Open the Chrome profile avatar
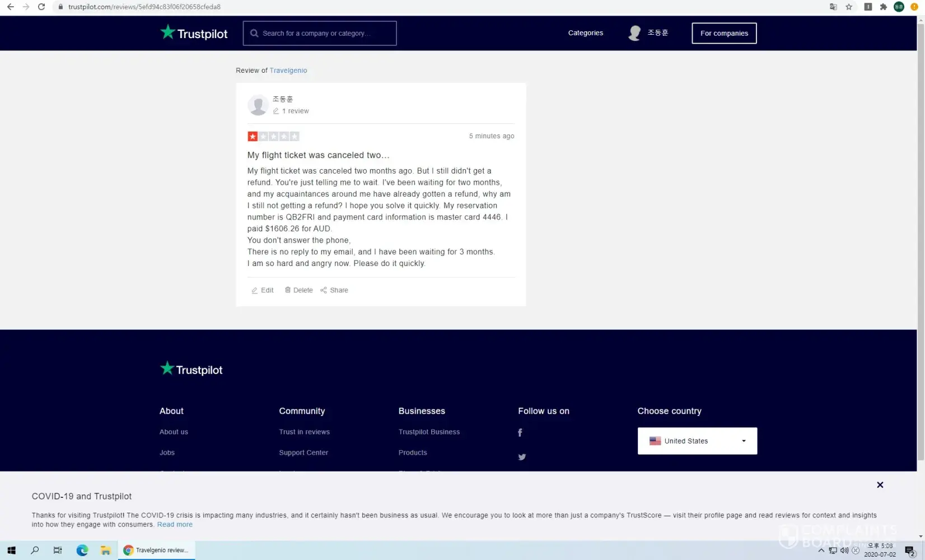This screenshot has height=560, width=925. click(x=899, y=7)
